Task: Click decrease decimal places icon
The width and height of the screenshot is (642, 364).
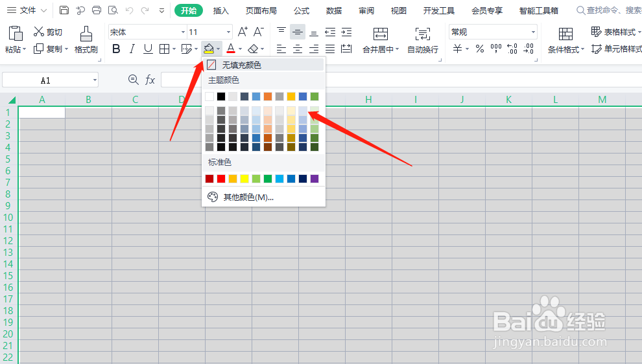Action: (x=529, y=49)
